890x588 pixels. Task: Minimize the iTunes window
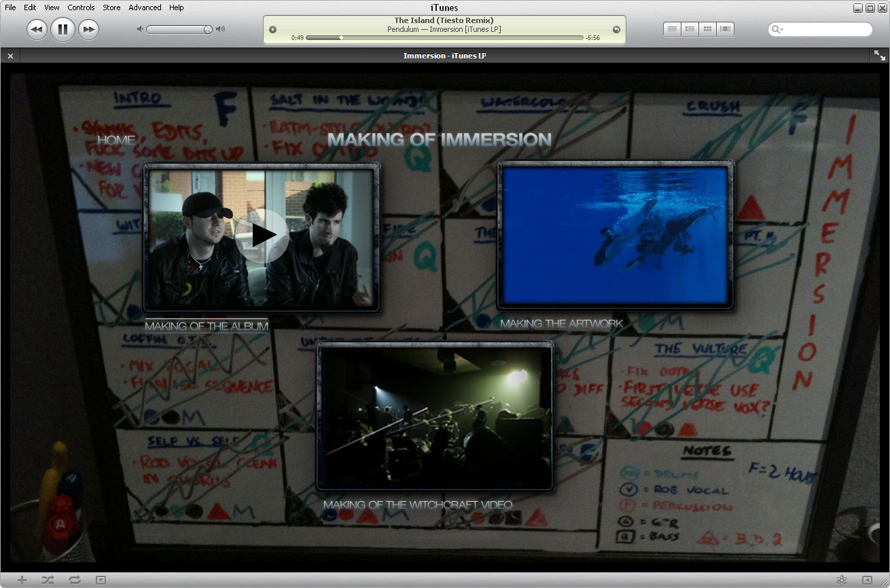coord(858,8)
